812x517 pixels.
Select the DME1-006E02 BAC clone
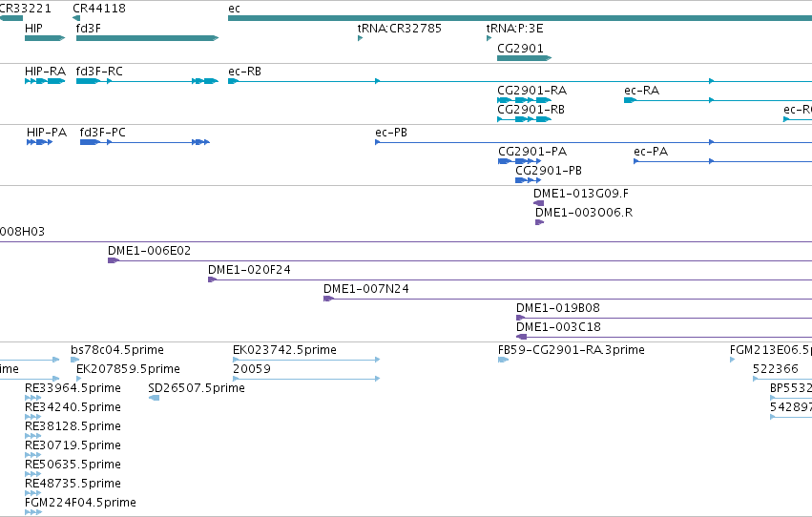point(460,260)
